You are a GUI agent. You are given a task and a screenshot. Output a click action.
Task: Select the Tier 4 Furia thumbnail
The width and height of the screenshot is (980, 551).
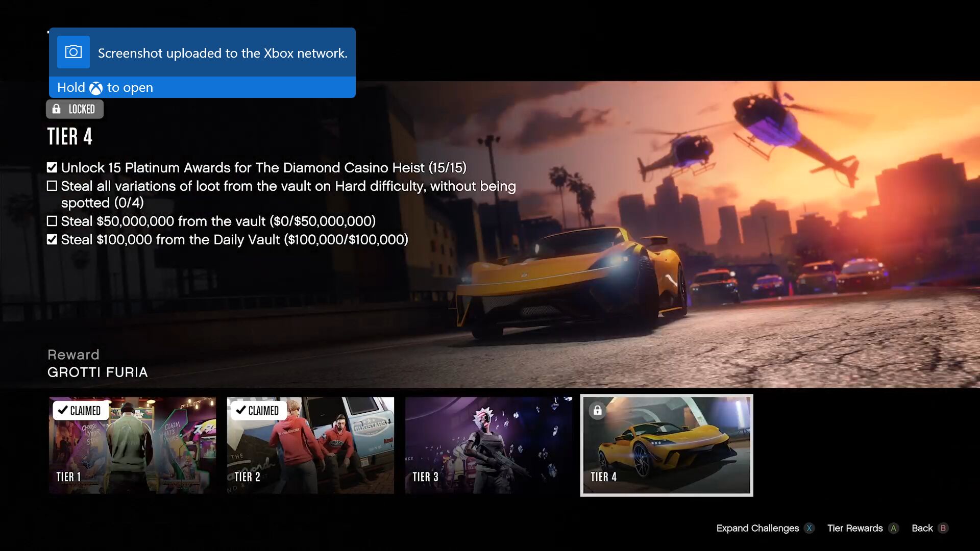666,445
